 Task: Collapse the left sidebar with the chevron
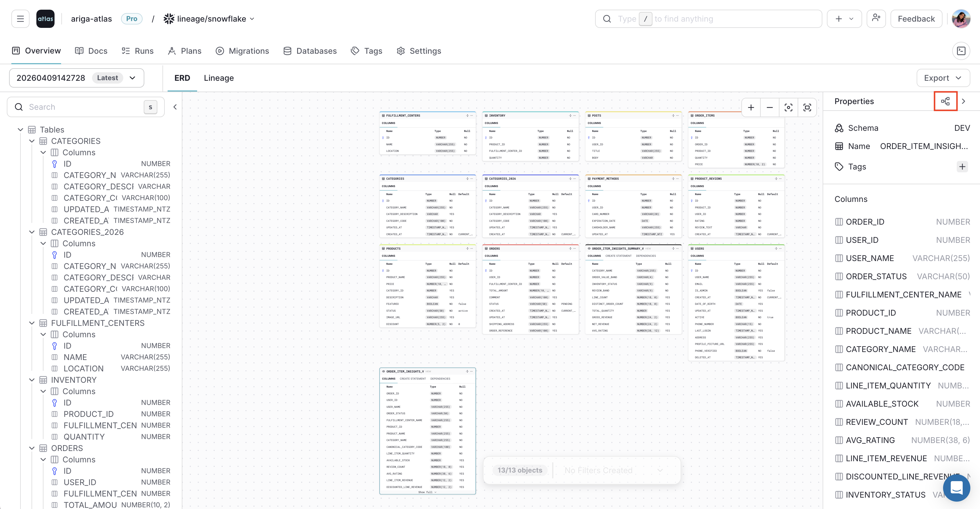[175, 107]
